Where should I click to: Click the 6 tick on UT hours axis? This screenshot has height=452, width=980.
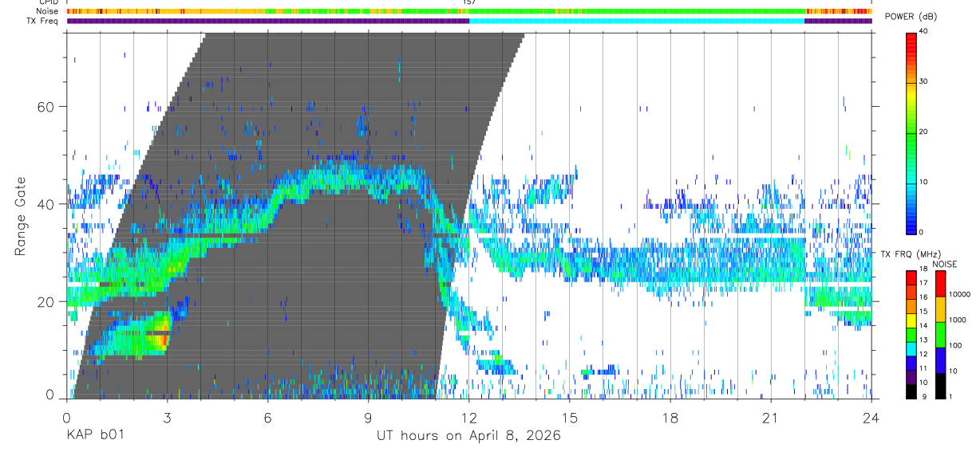click(267, 418)
